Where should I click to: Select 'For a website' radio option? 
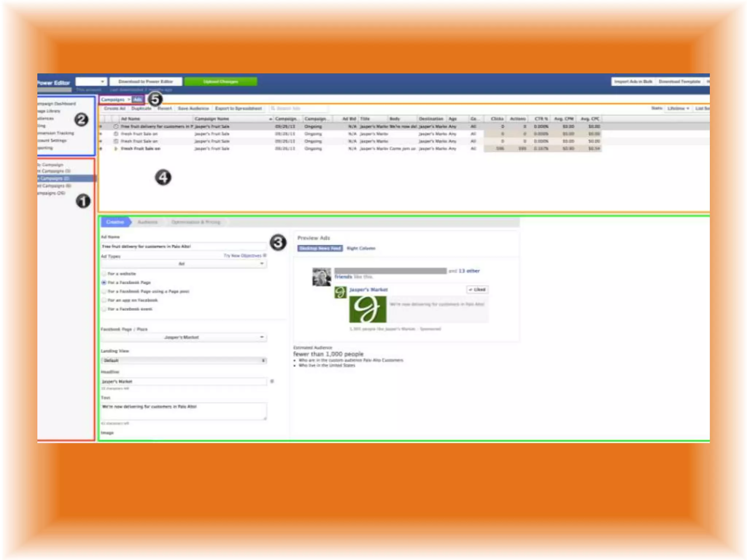click(104, 274)
